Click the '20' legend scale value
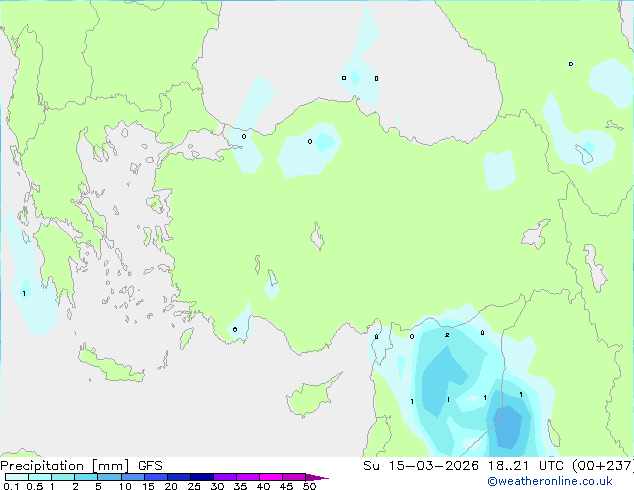This screenshot has height=490, width=634. click(171, 486)
